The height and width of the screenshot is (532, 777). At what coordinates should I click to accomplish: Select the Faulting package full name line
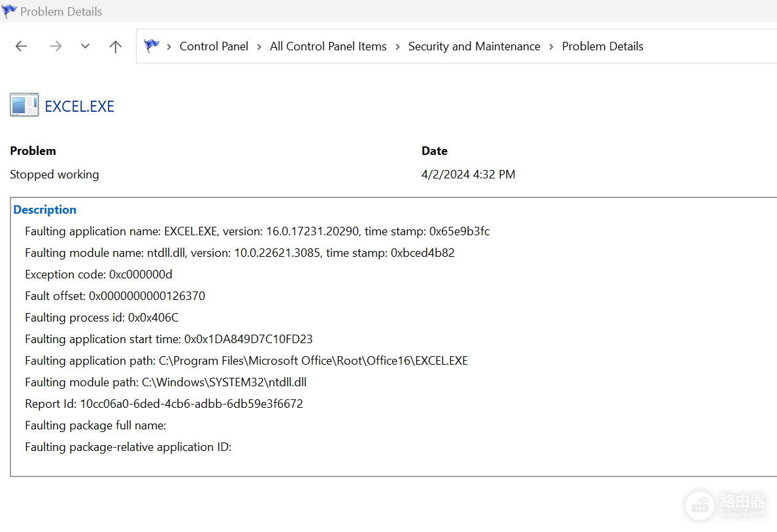[x=95, y=425]
